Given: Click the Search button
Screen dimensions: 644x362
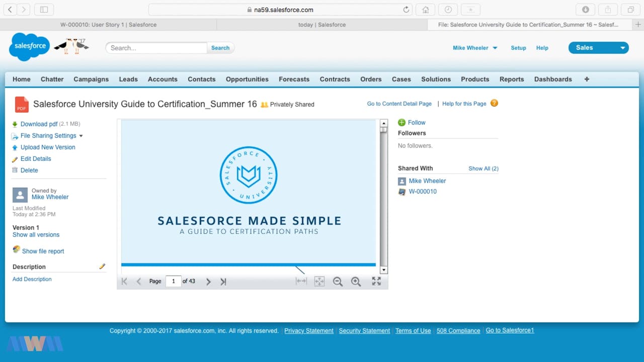Looking at the screenshot, I should point(220,48).
